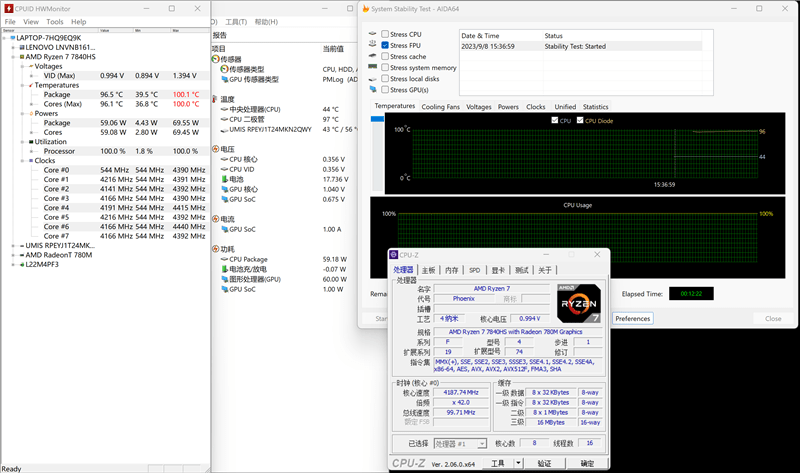
Task: Click the AMD Ryzen 7 7840HS chip icon
Action: coord(22,57)
